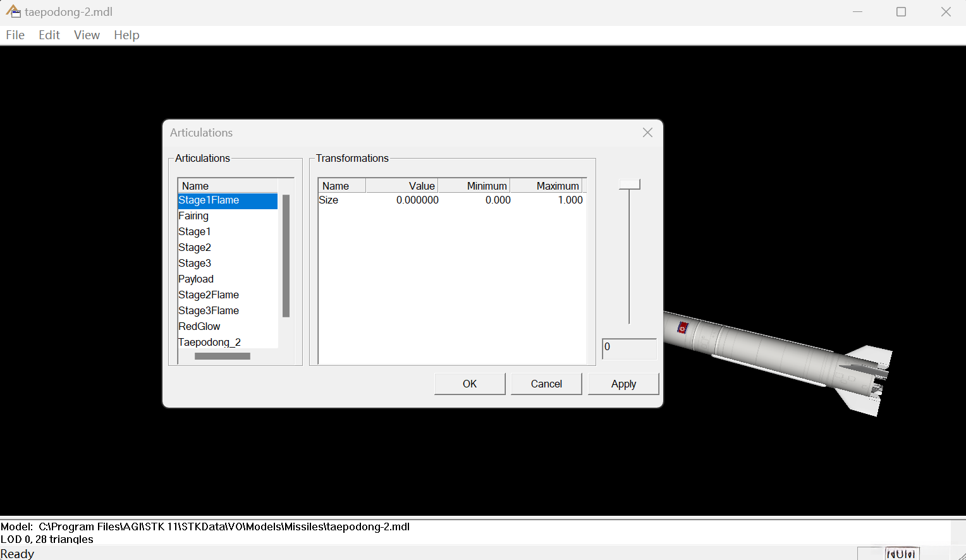The image size is (966, 560).
Task: Click the Model file path text
Action: pyautogui.click(x=205, y=527)
